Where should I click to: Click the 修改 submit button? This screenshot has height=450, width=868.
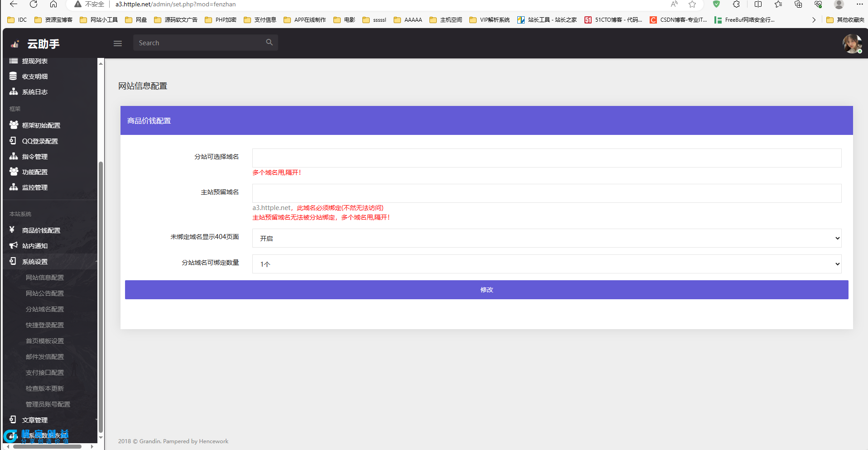pyautogui.click(x=486, y=290)
